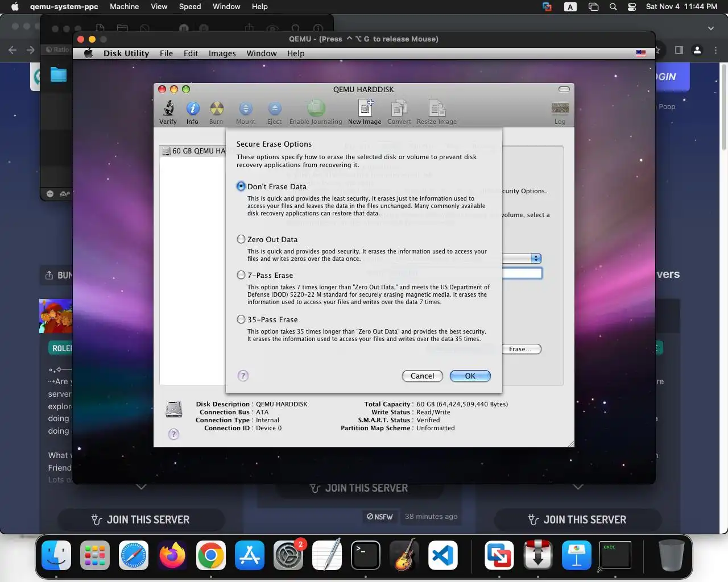Launch Google Chrome from the Dock
The height and width of the screenshot is (582, 728).
(x=211, y=555)
